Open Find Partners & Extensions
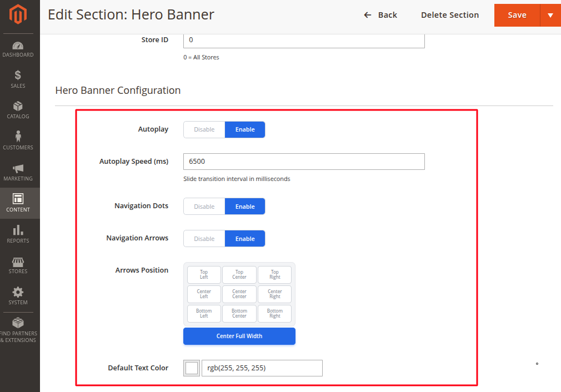Screen dimensions: 561x392 click(x=18, y=330)
